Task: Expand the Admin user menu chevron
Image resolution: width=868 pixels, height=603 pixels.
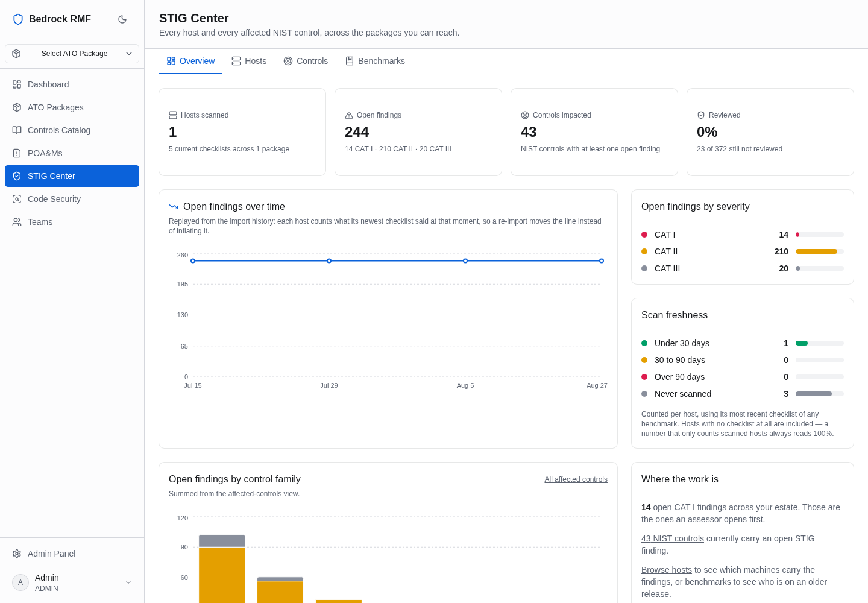Action: click(x=128, y=582)
